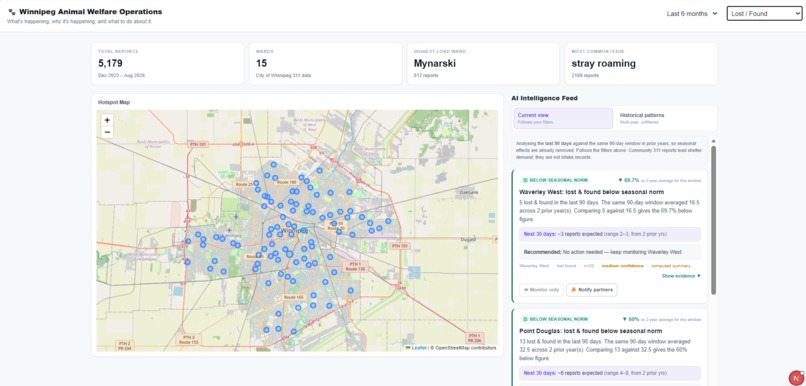Click the highest-load ward Mynarski
The width and height of the screenshot is (806, 386).
point(435,64)
